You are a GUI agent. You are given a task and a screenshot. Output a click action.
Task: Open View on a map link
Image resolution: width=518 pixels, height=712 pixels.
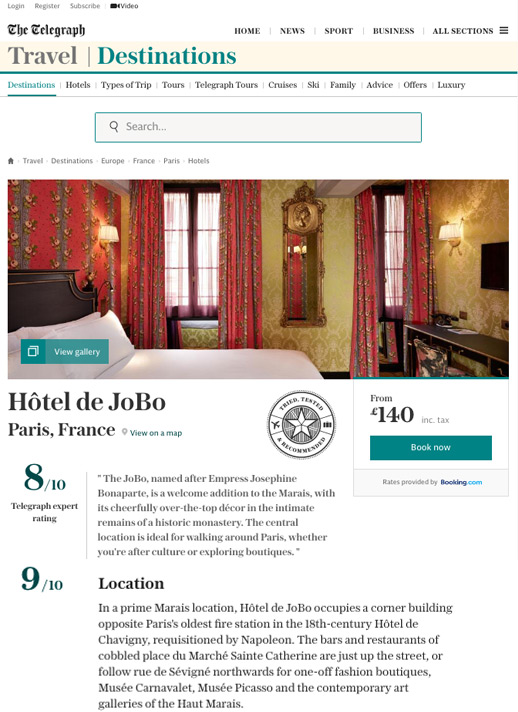[156, 433]
